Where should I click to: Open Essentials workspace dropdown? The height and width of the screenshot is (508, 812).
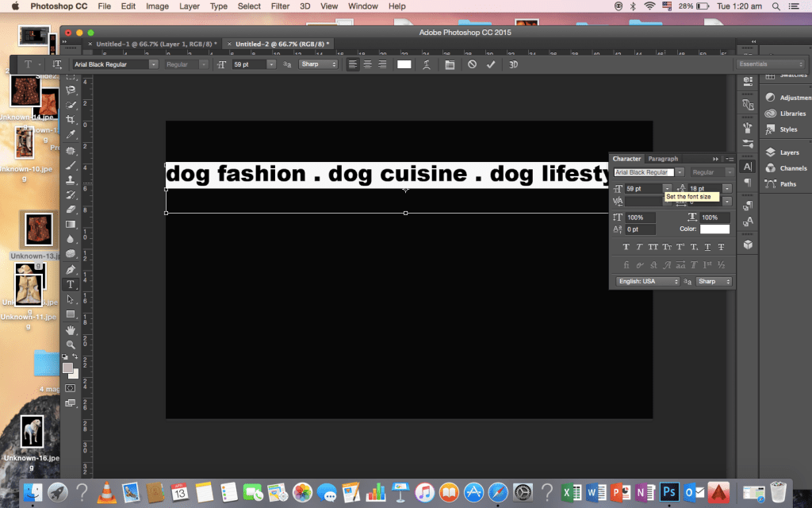coord(770,64)
